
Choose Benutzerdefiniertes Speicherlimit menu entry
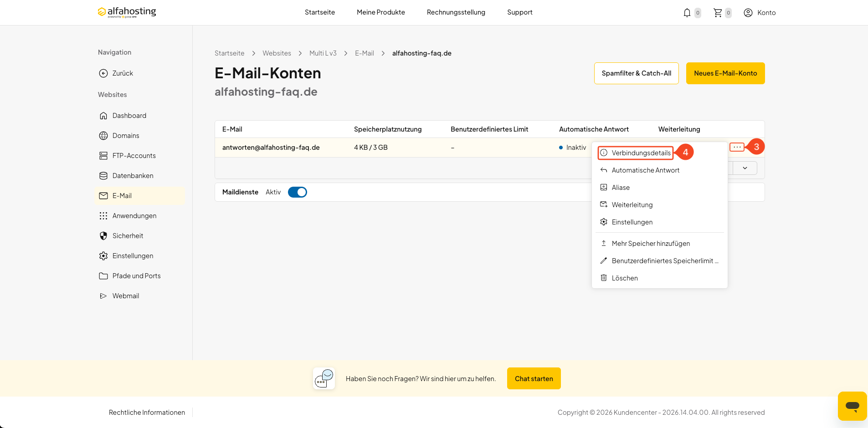(x=659, y=261)
